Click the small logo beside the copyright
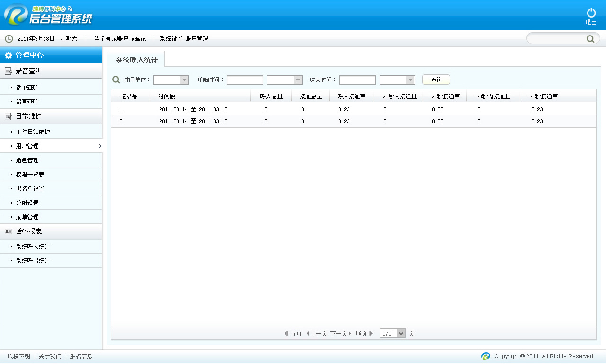 coord(486,356)
